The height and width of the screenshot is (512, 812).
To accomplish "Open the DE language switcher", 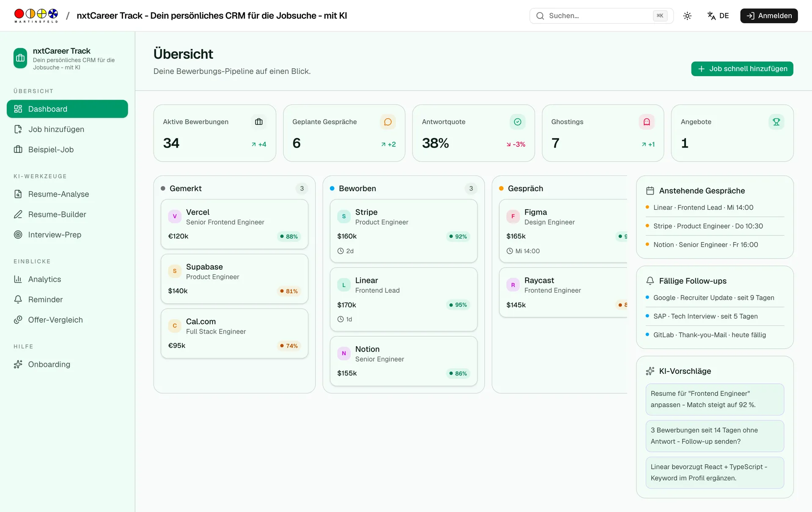I will (x=718, y=16).
